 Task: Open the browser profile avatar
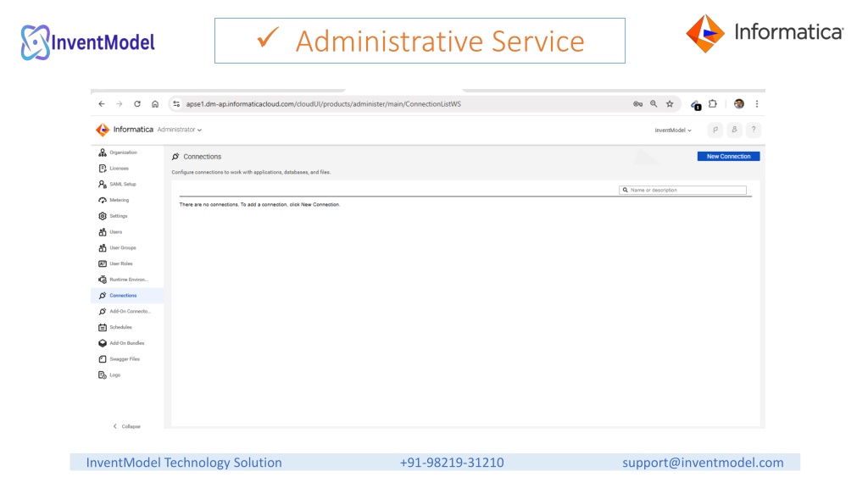click(x=739, y=104)
